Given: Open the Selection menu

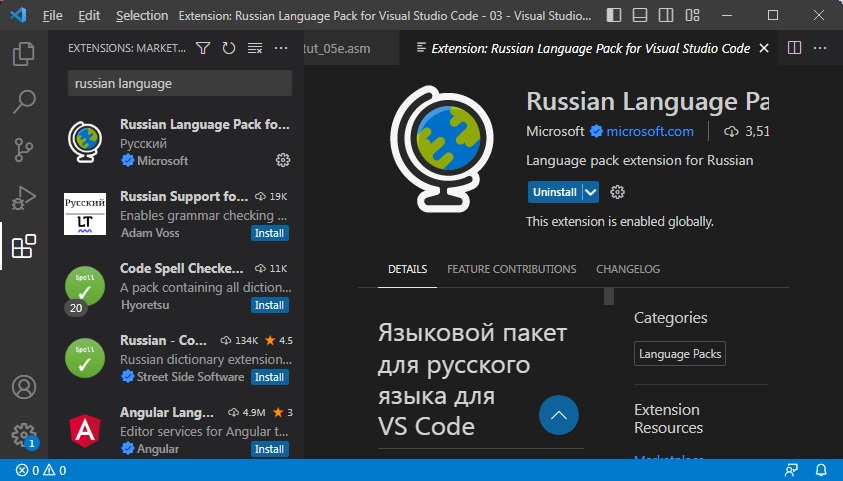Looking at the screenshot, I should click(x=142, y=16).
